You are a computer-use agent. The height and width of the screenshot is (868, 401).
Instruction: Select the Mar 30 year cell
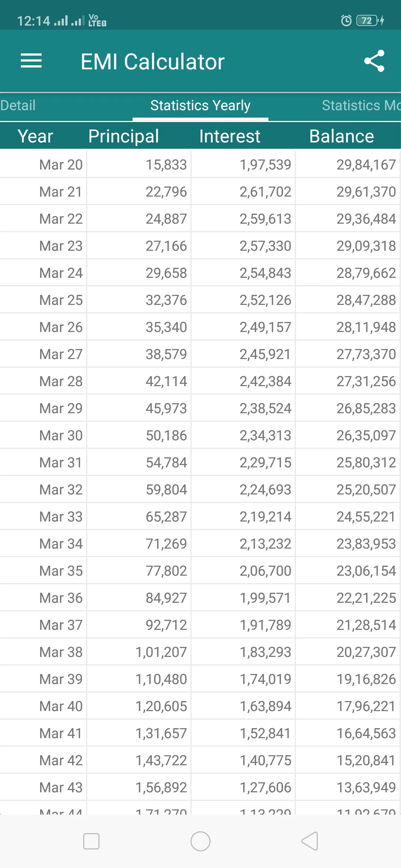pyautogui.click(x=61, y=435)
